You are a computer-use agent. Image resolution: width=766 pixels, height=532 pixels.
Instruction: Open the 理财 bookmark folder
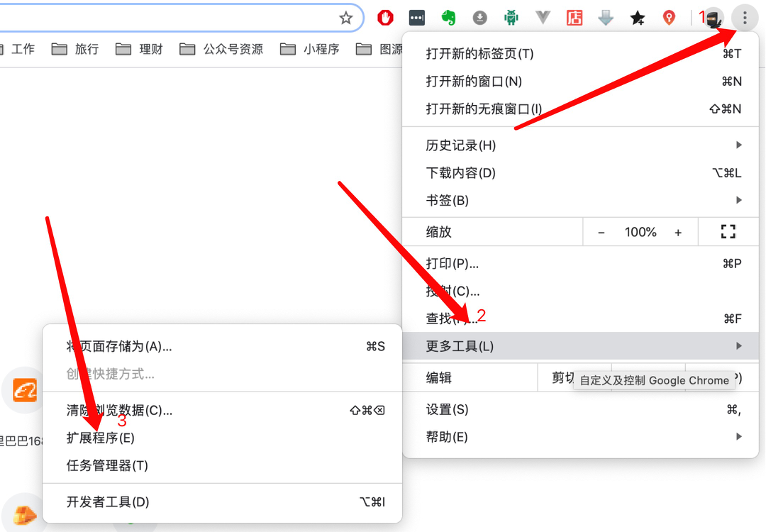pyautogui.click(x=139, y=49)
